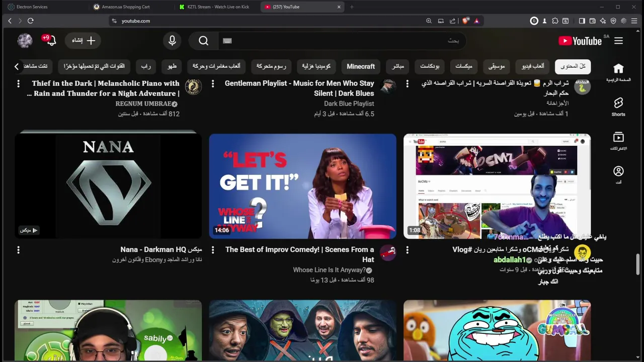Select the Rap (راب) filter chip
Screen dimensions: 644x362
pyautogui.click(x=146, y=66)
